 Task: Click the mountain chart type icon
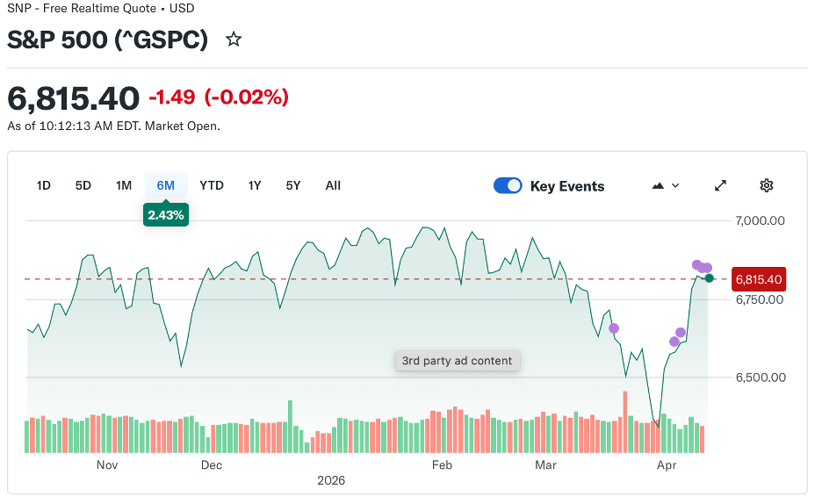pos(658,185)
